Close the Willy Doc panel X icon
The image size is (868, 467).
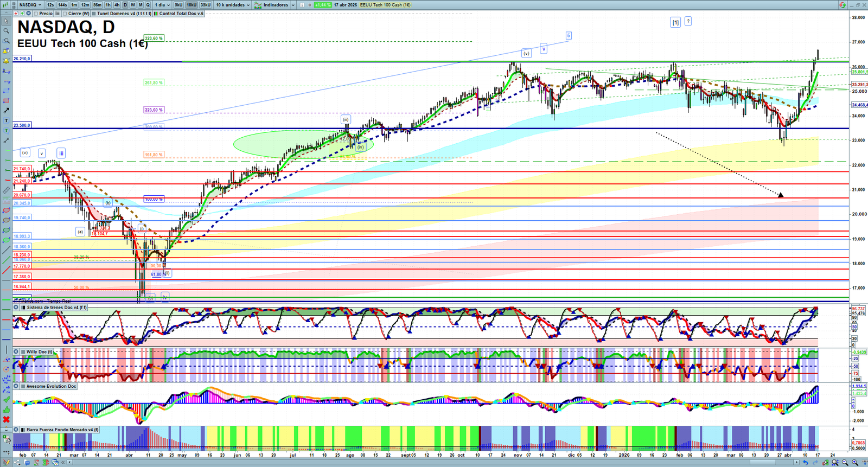[16, 352]
